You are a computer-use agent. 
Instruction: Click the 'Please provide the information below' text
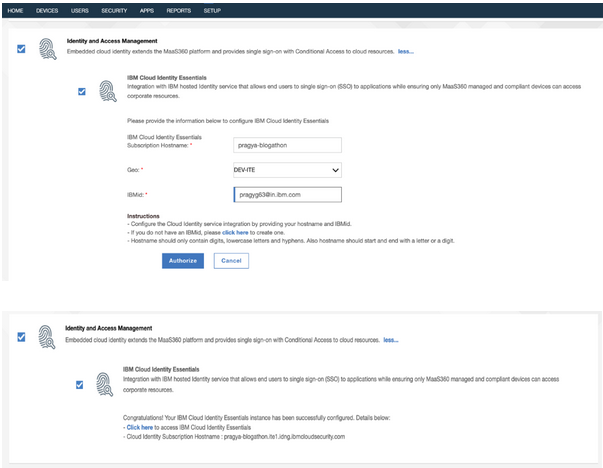coord(228,121)
